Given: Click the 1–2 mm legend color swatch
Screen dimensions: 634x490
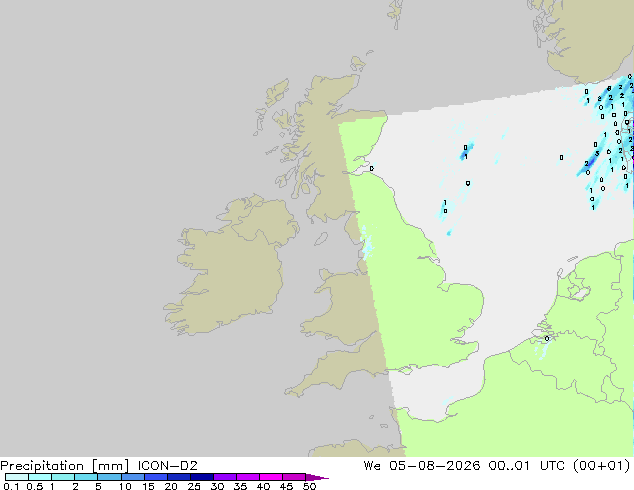Looking at the screenshot, I should (x=63, y=477).
